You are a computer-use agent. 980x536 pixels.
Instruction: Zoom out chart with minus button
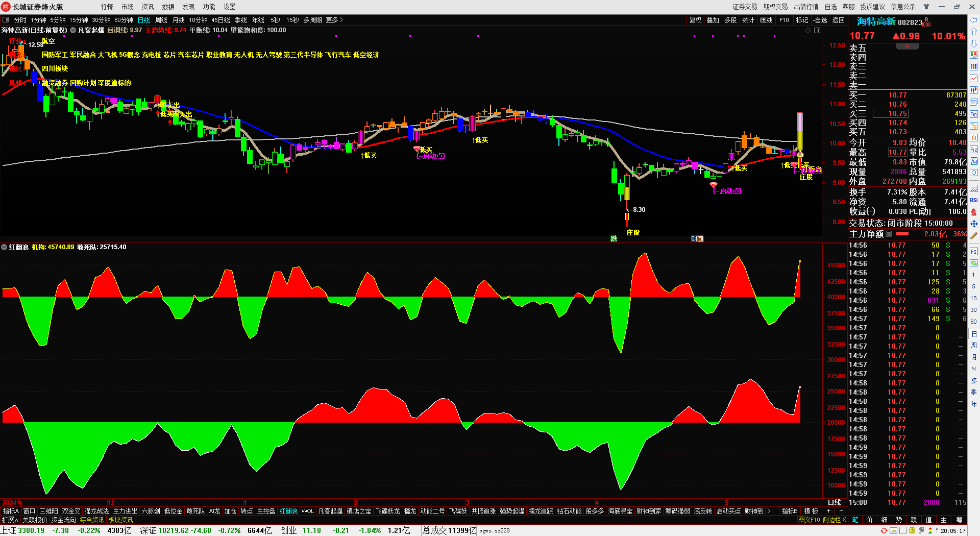pos(841,511)
